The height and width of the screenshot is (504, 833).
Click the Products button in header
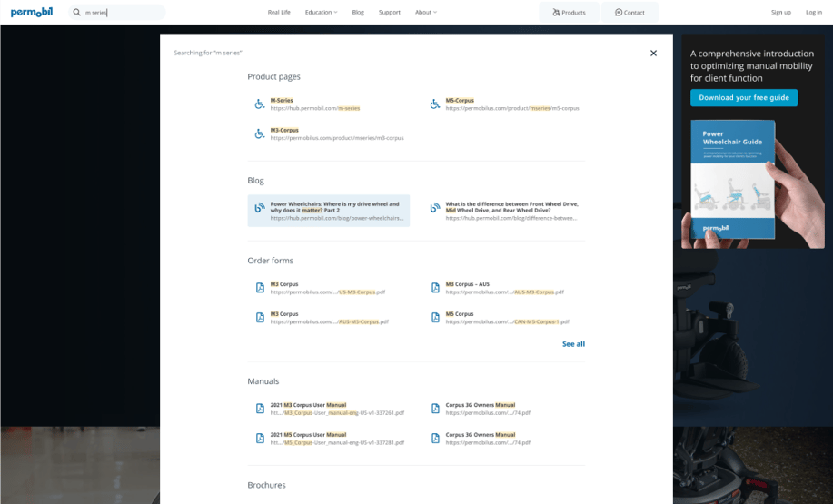pyautogui.click(x=569, y=13)
